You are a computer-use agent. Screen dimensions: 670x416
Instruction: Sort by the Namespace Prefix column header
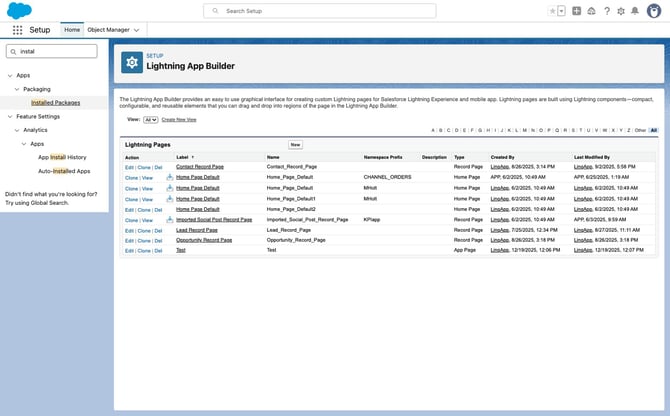[x=383, y=157]
